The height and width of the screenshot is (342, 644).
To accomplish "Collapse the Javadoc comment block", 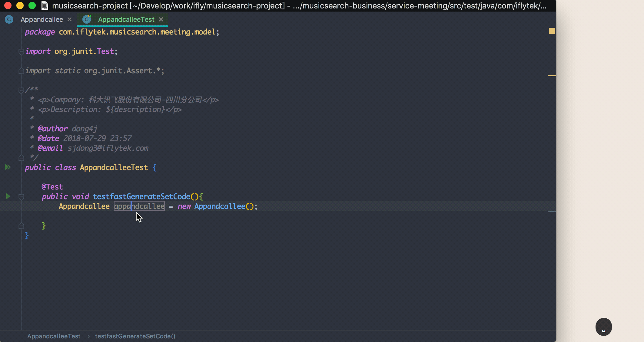I will tap(21, 90).
